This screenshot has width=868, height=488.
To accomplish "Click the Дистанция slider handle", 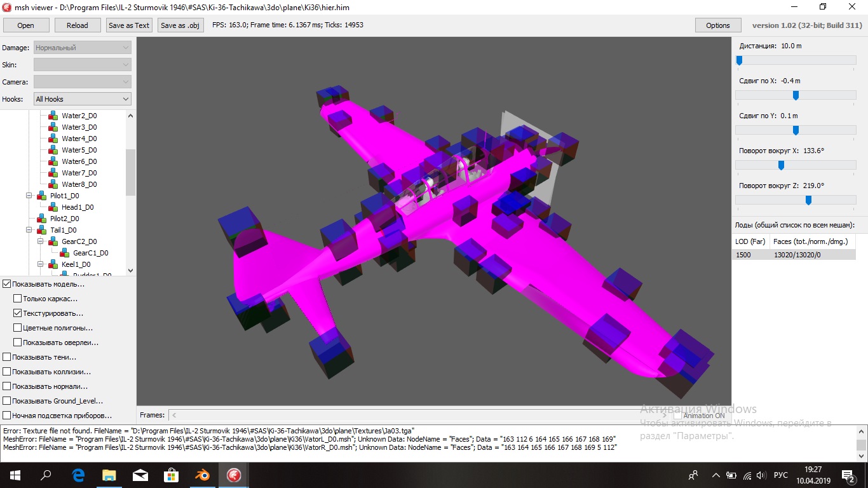I will tap(739, 60).
